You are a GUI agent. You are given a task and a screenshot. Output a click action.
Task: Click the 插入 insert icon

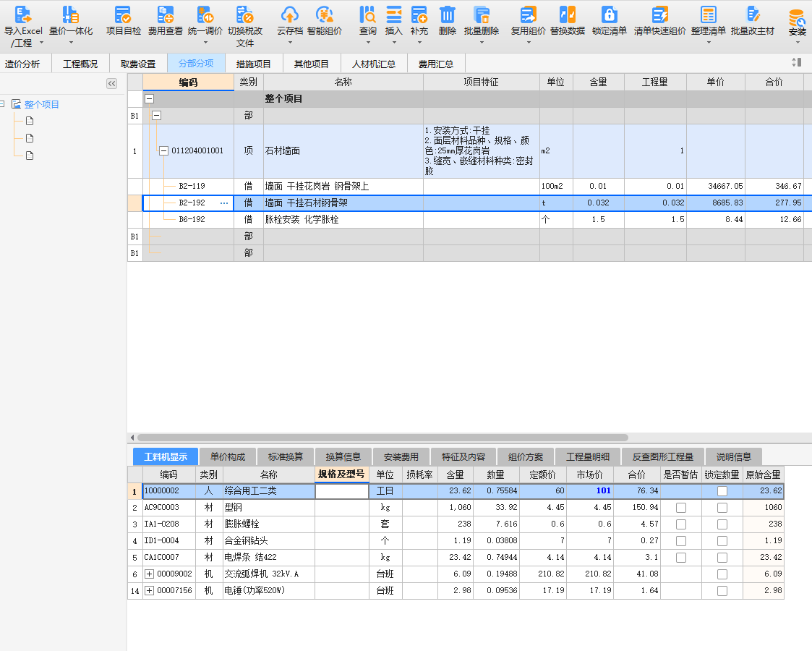tap(393, 14)
